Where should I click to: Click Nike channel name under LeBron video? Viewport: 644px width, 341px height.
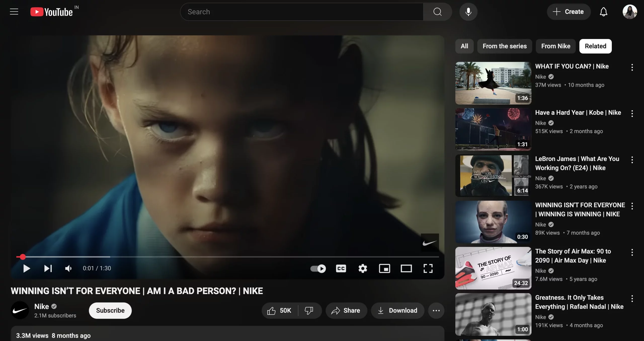(540, 178)
